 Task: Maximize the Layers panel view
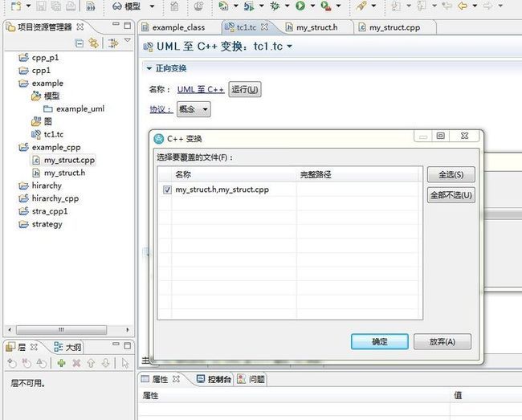(x=127, y=346)
